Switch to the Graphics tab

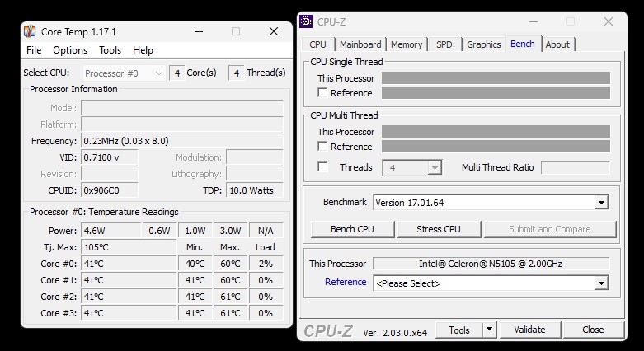484,44
